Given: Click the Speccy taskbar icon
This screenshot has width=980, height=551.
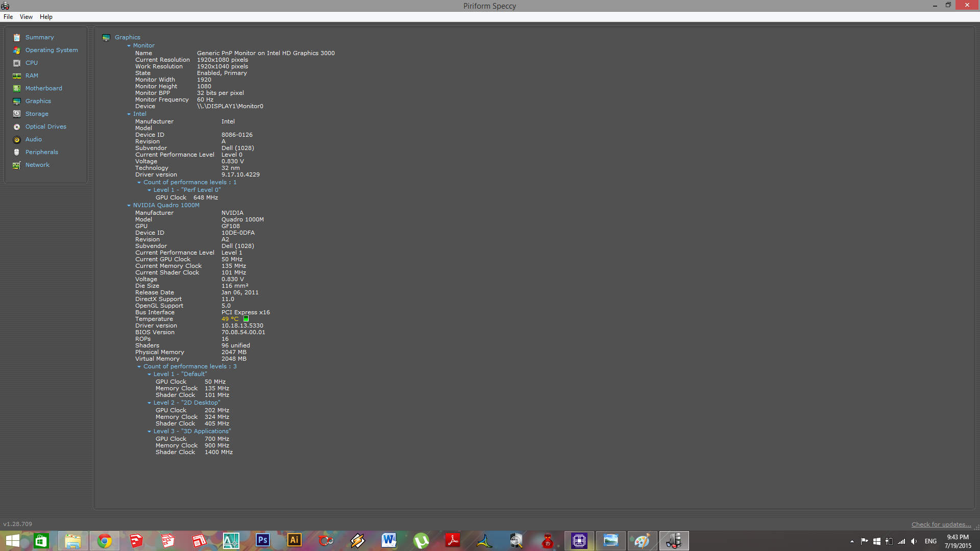Looking at the screenshot, I should pos(674,541).
